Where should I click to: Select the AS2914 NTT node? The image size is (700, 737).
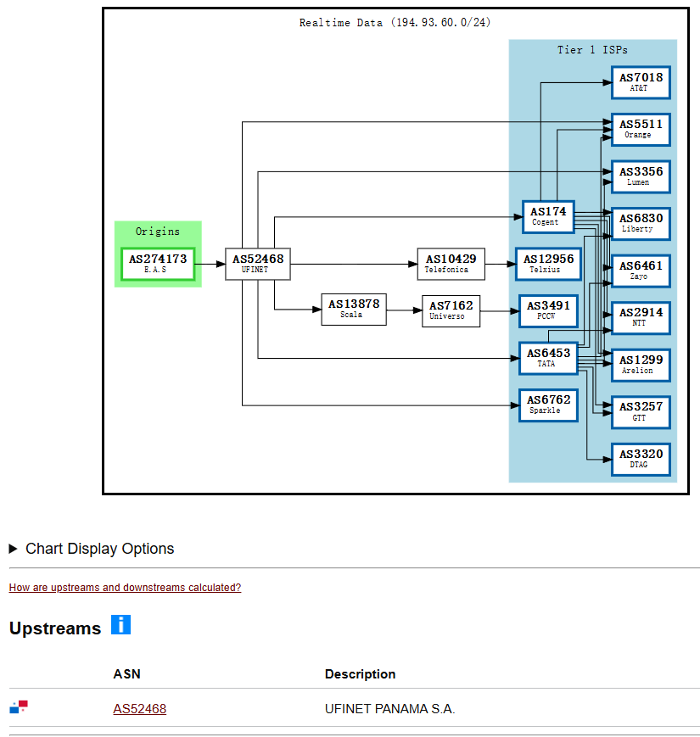pos(641,318)
